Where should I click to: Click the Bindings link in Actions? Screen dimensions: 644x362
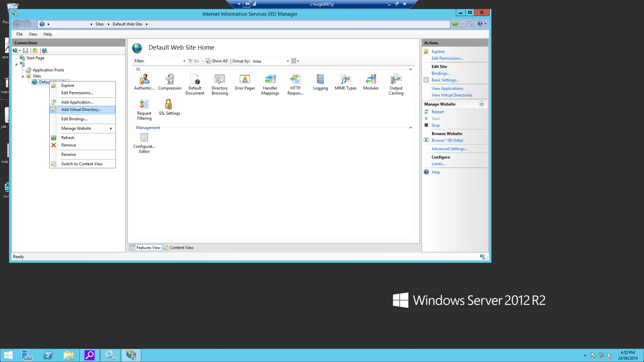point(441,73)
